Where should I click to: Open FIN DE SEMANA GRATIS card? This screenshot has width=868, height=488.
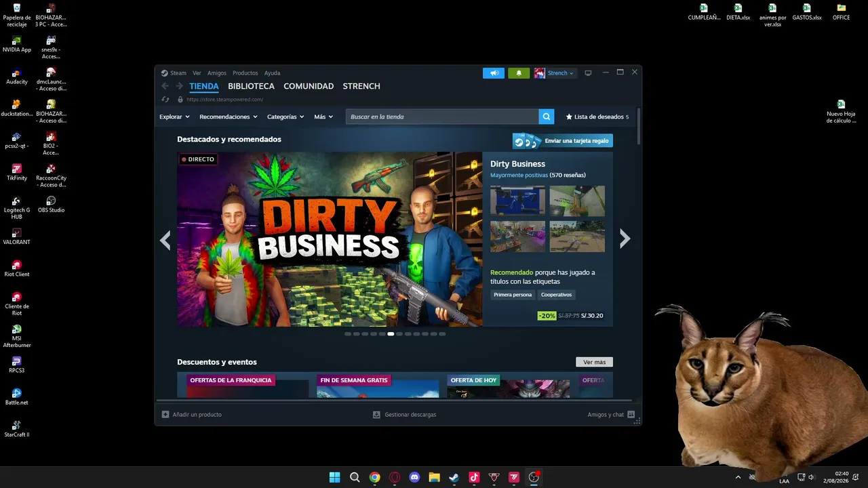378,385
